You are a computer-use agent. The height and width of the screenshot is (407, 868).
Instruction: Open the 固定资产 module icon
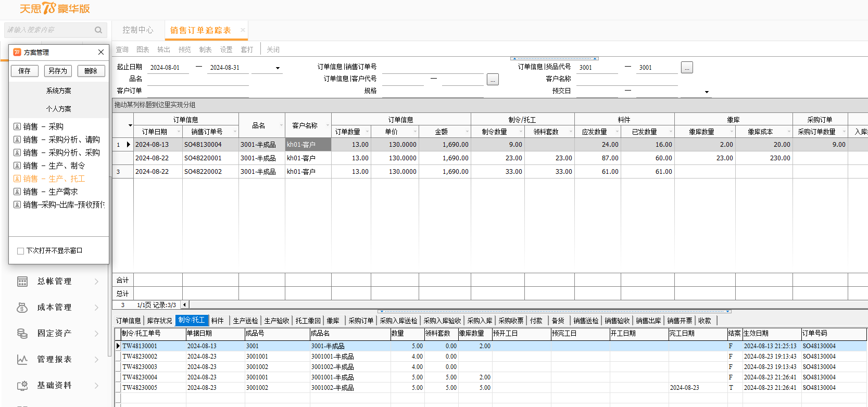(x=22, y=334)
